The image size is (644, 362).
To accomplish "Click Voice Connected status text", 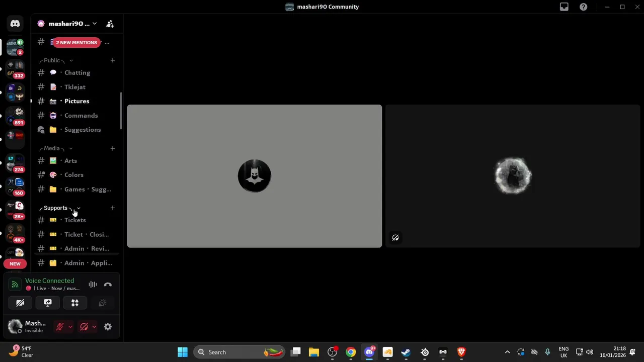I will click(x=49, y=281).
